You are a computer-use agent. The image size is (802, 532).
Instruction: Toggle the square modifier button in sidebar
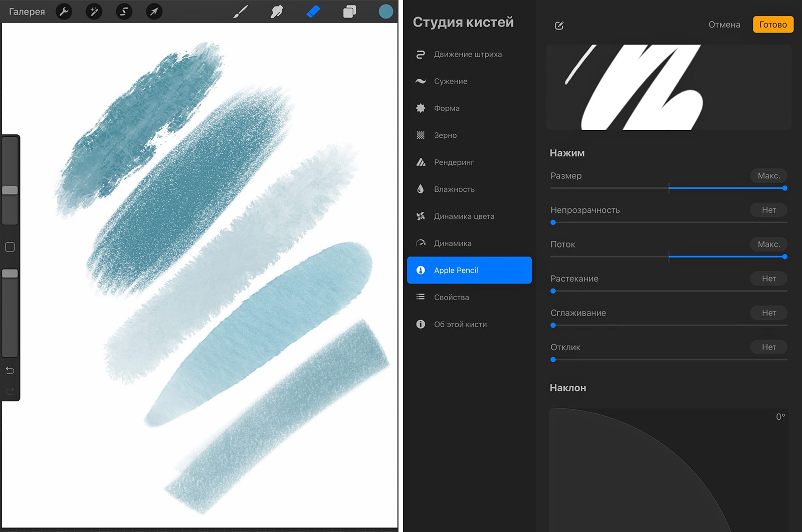[x=10, y=247]
